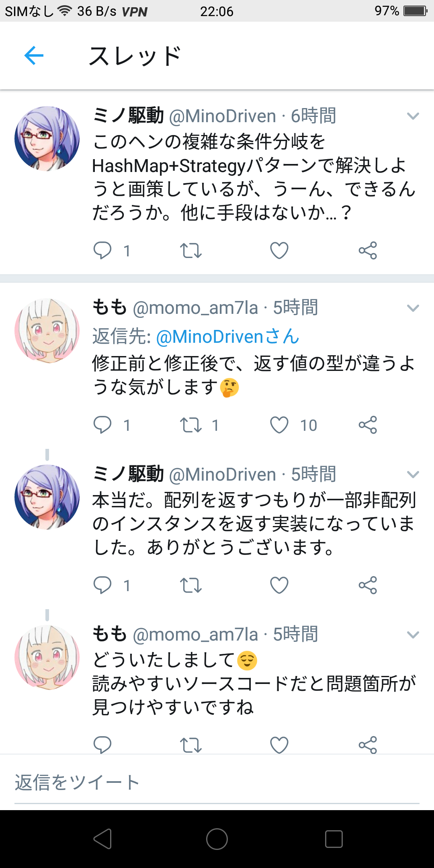Share もも's 修正前と修正後 tweet

pos(368,425)
